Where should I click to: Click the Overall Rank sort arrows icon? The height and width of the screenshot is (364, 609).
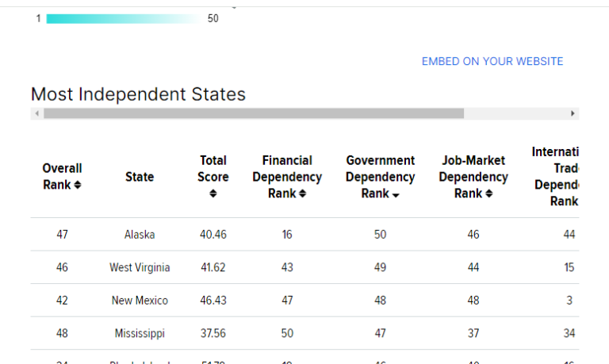(x=78, y=186)
